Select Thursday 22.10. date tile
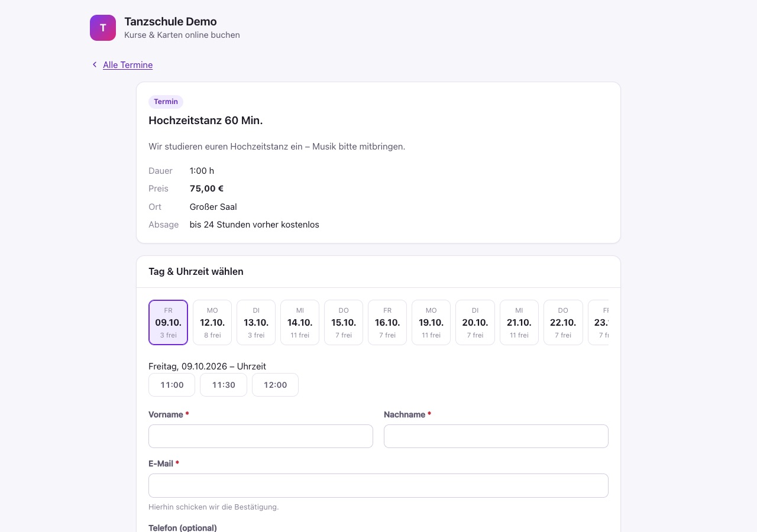Image resolution: width=757 pixels, height=532 pixels. (x=563, y=322)
